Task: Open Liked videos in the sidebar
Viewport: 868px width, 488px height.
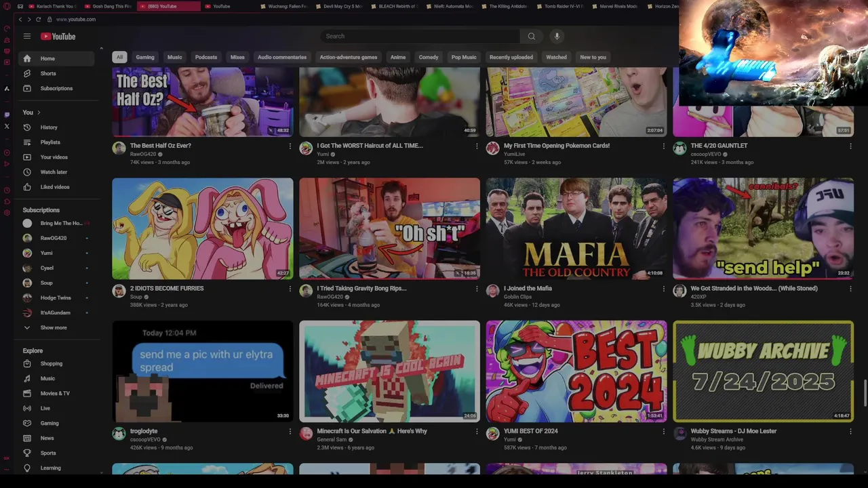Action: point(56,187)
